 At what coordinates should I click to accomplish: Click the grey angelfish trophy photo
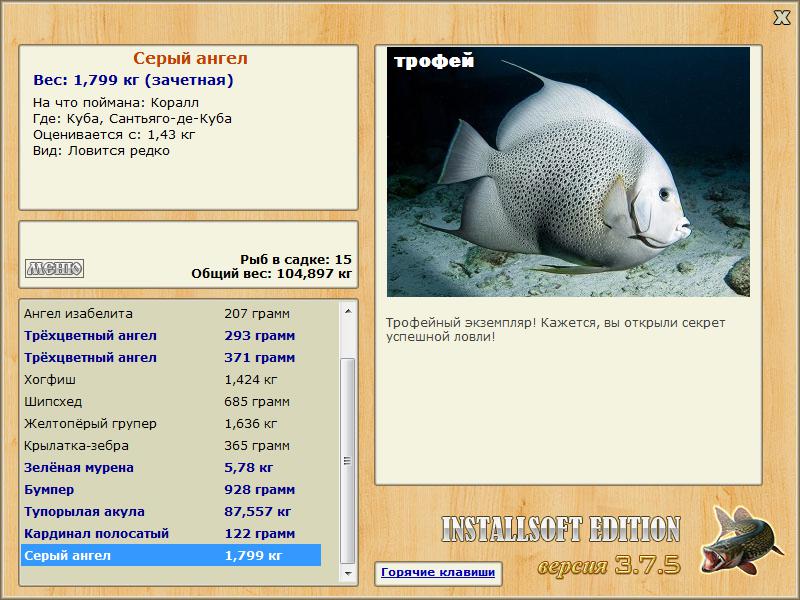(568, 172)
